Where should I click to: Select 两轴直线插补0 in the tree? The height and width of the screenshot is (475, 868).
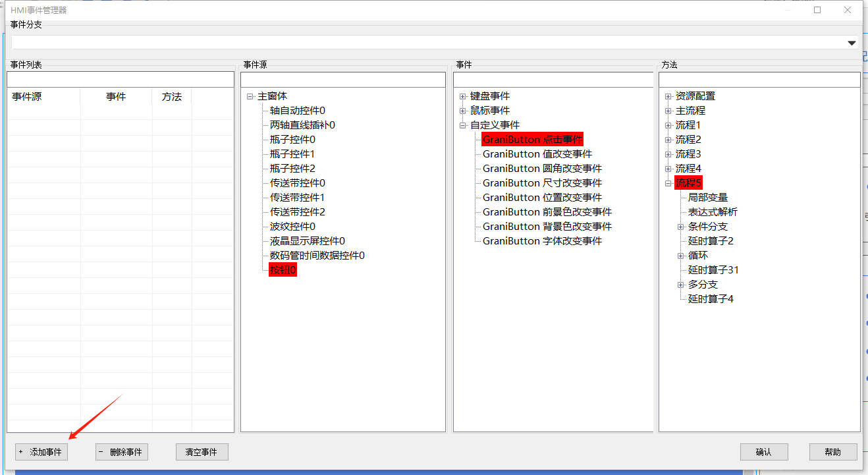303,125
